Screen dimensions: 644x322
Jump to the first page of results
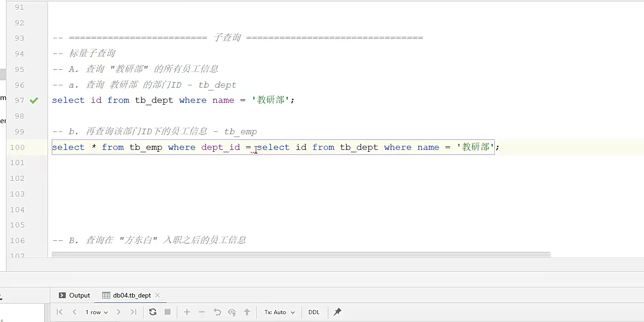60,312
